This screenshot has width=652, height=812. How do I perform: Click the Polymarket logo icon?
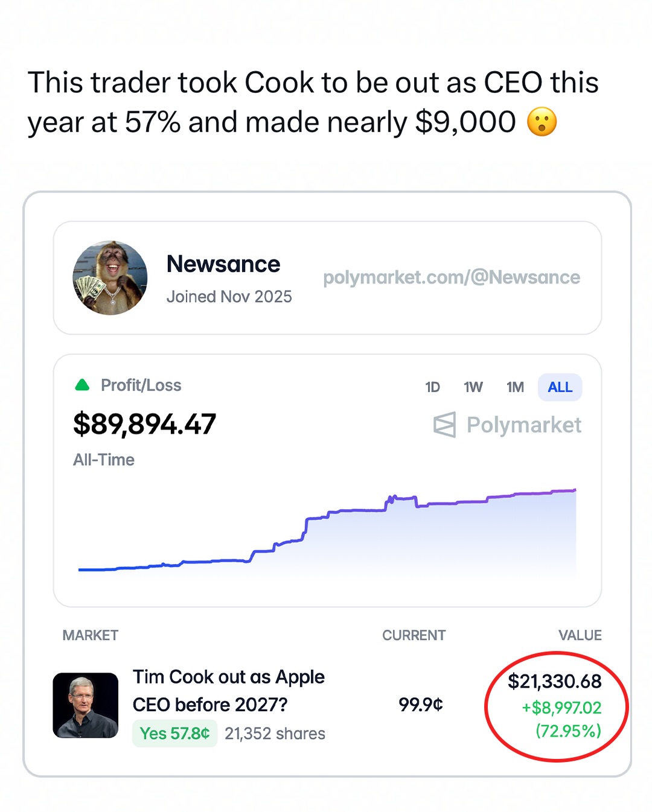tap(444, 425)
